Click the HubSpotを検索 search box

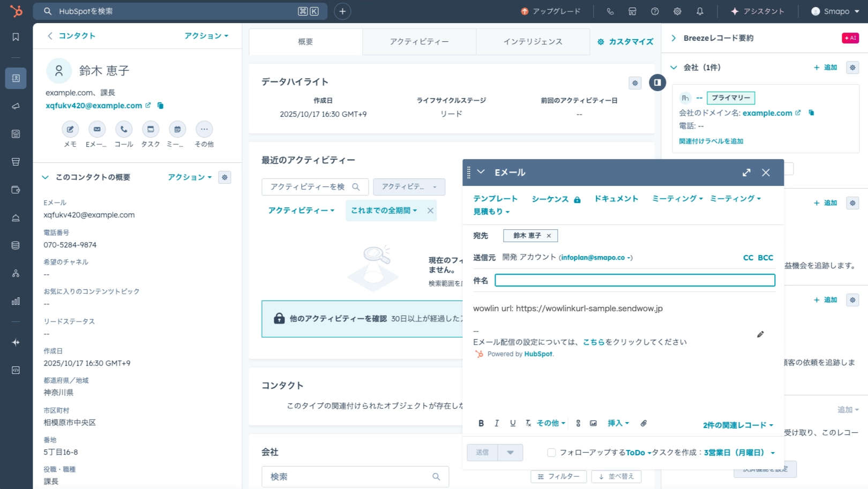[x=180, y=11]
